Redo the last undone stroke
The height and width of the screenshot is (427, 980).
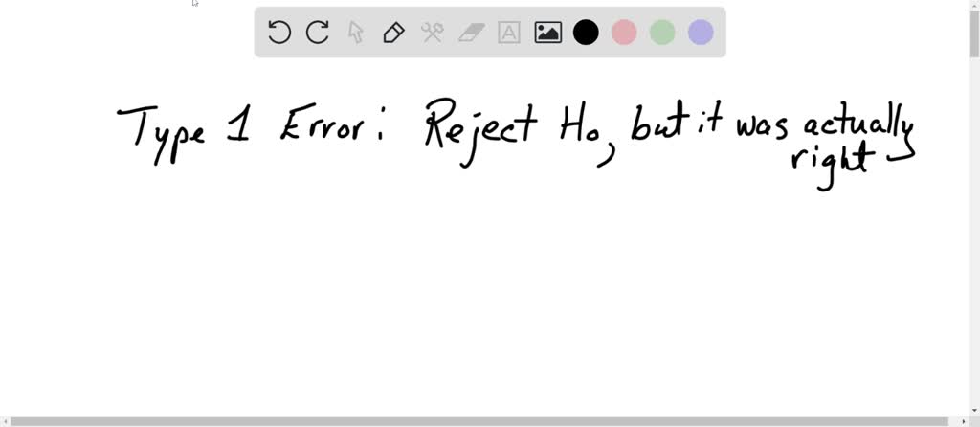click(x=318, y=32)
